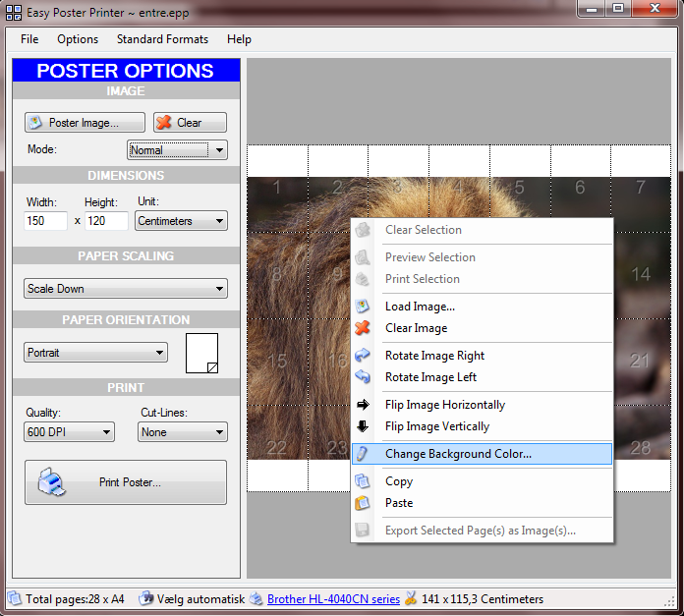The width and height of the screenshot is (684, 616).
Task: Click the Preview Selection magnifier icon
Action: pos(363,257)
